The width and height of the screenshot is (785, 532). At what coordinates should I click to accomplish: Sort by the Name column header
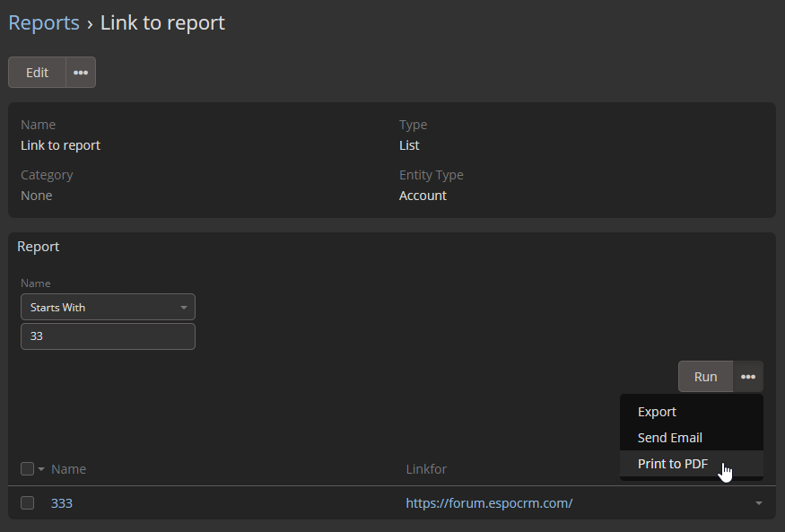(x=69, y=469)
